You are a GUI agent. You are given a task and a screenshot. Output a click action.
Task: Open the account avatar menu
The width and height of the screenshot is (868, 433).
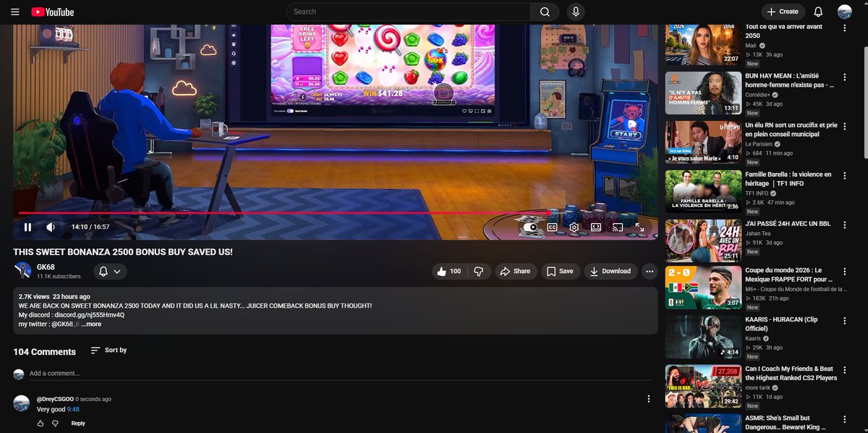click(x=845, y=12)
